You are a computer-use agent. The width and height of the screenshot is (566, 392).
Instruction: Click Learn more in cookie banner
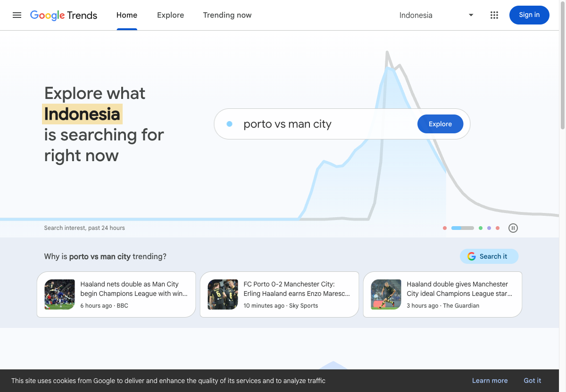490,381
